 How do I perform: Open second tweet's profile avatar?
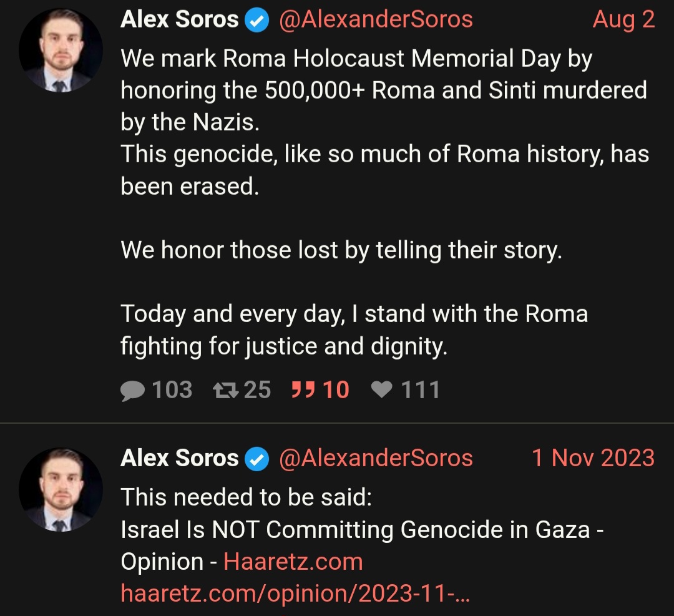[61, 490]
